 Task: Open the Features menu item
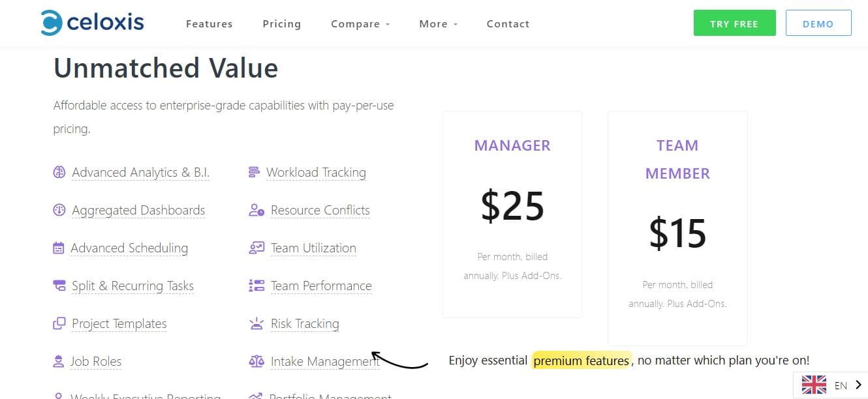pos(209,23)
